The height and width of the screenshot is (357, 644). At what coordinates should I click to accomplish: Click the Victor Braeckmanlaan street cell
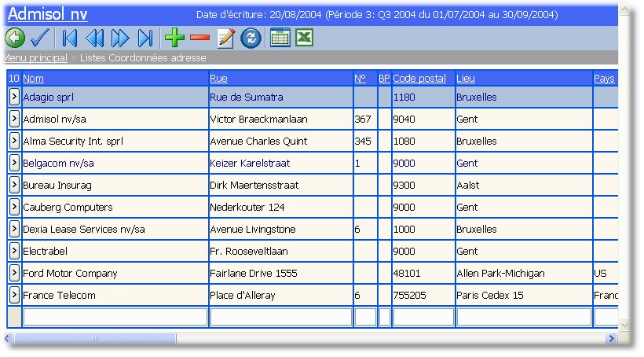coord(281,119)
